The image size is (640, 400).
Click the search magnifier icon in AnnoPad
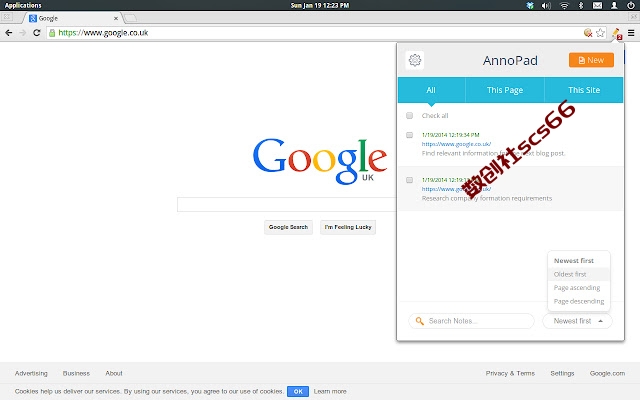(420, 321)
